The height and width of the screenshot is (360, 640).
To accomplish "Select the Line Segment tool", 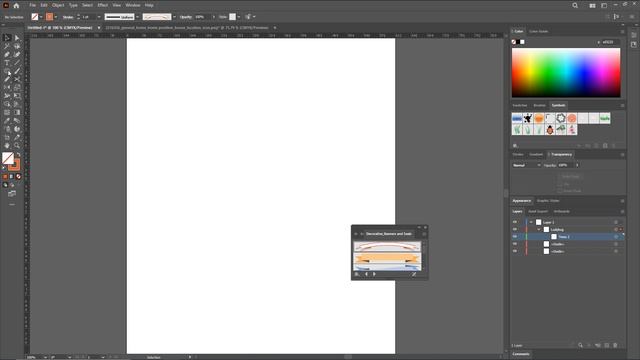I will tap(17, 63).
